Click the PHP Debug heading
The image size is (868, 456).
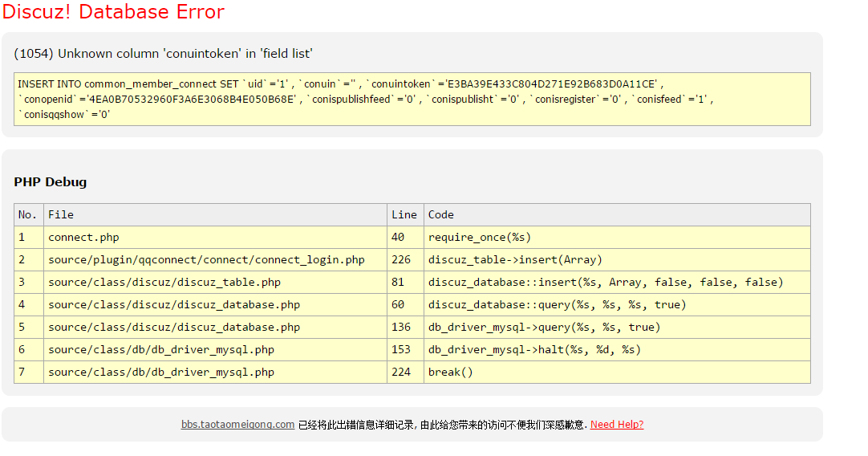pos(50,182)
